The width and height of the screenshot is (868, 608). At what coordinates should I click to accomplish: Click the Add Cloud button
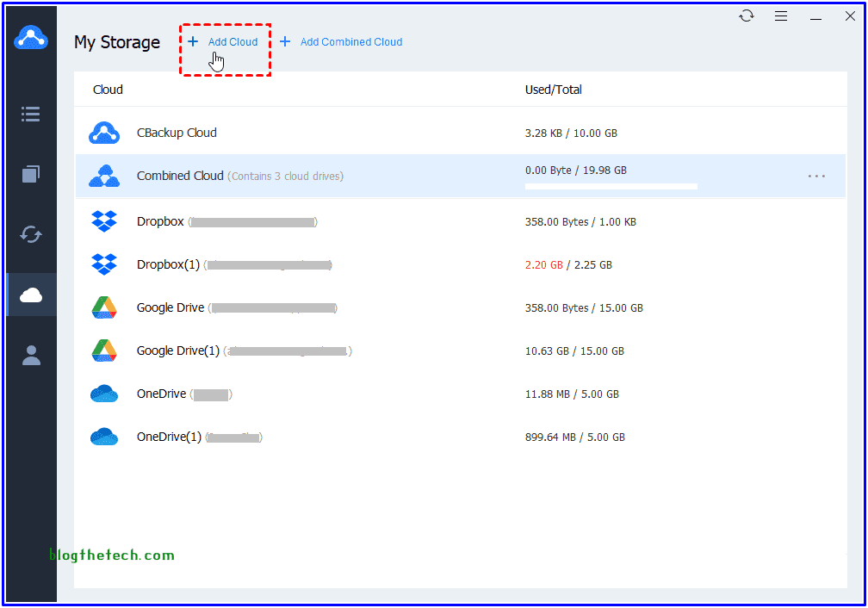coord(224,42)
